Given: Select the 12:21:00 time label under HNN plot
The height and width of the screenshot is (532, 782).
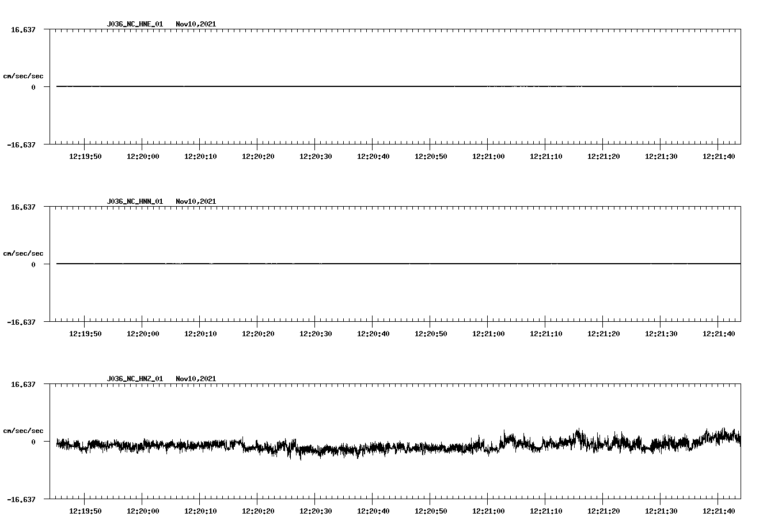Looking at the screenshot, I should click(488, 334).
